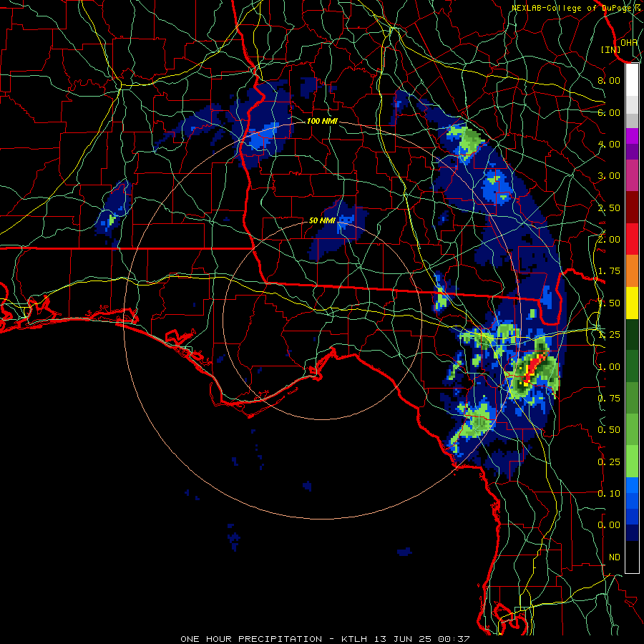Click the ND legend label
Screen dimensions: 644x644
point(615,557)
